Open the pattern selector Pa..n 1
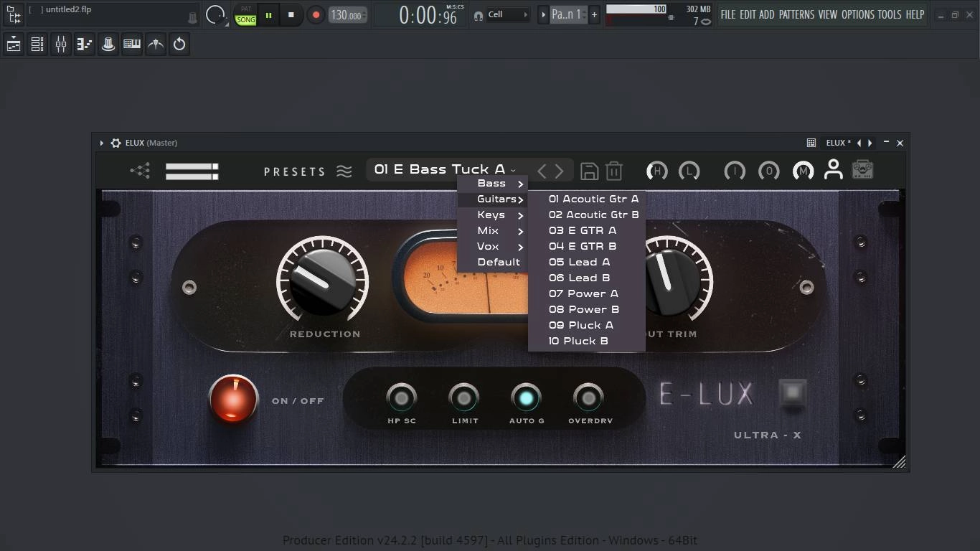This screenshot has height=551, width=980. 569,14
